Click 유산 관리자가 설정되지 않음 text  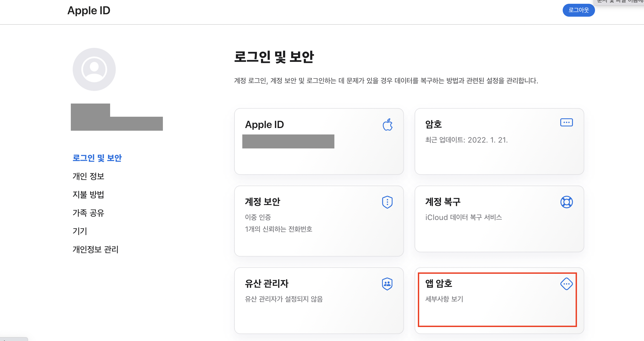pyautogui.click(x=283, y=299)
